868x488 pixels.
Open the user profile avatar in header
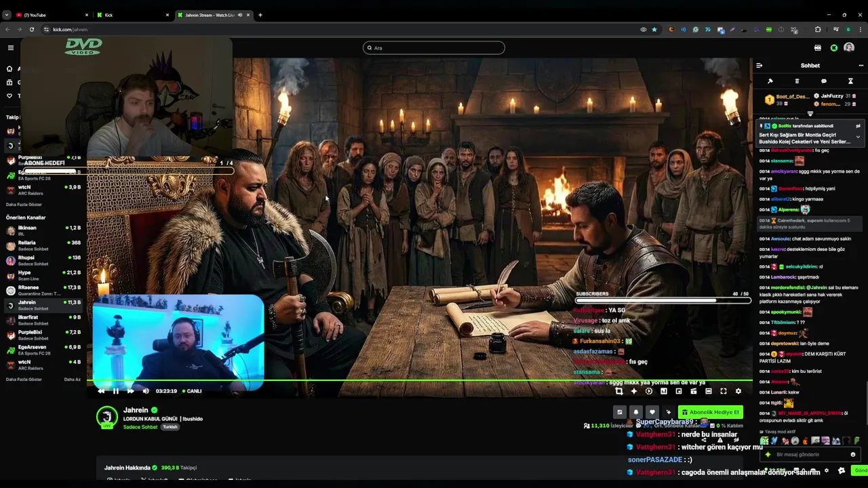pyautogui.click(x=849, y=47)
